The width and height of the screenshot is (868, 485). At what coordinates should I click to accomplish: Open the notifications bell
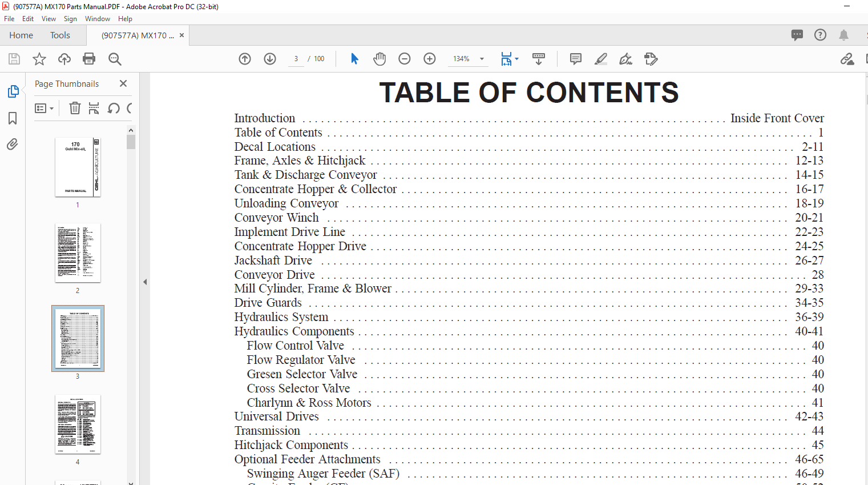(x=843, y=35)
